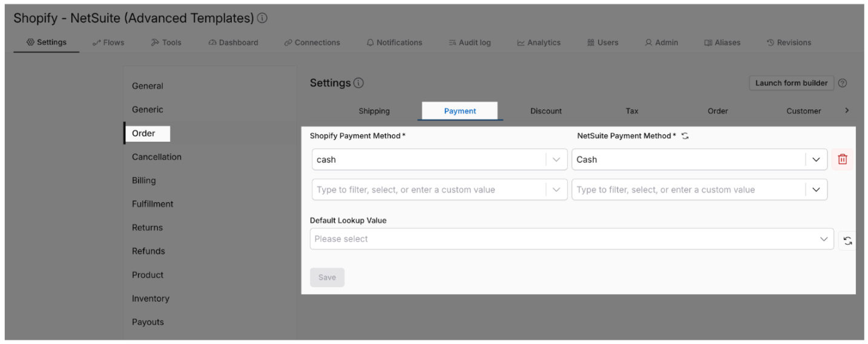868x344 pixels.
Task: Go to the Admin tab
Action: point(661,42)
